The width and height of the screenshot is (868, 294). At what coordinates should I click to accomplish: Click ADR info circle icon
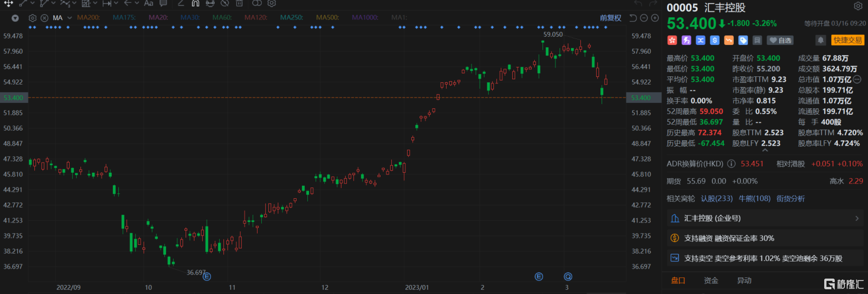[731, 164]
